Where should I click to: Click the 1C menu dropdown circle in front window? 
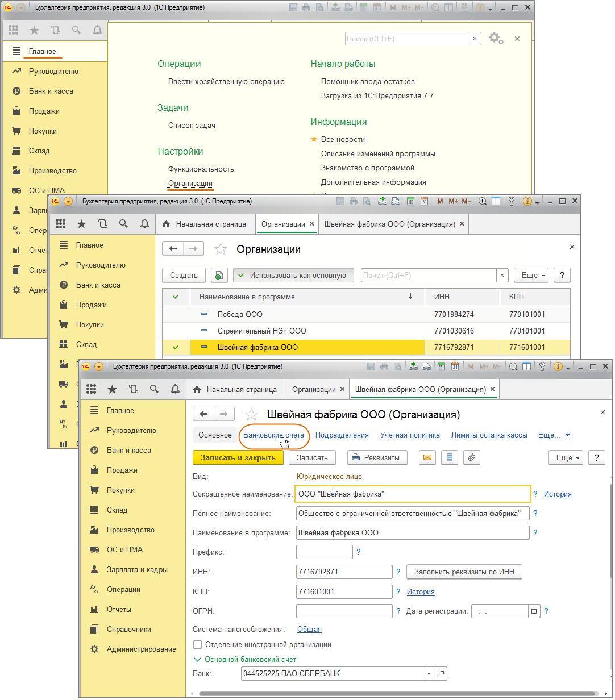99,366
